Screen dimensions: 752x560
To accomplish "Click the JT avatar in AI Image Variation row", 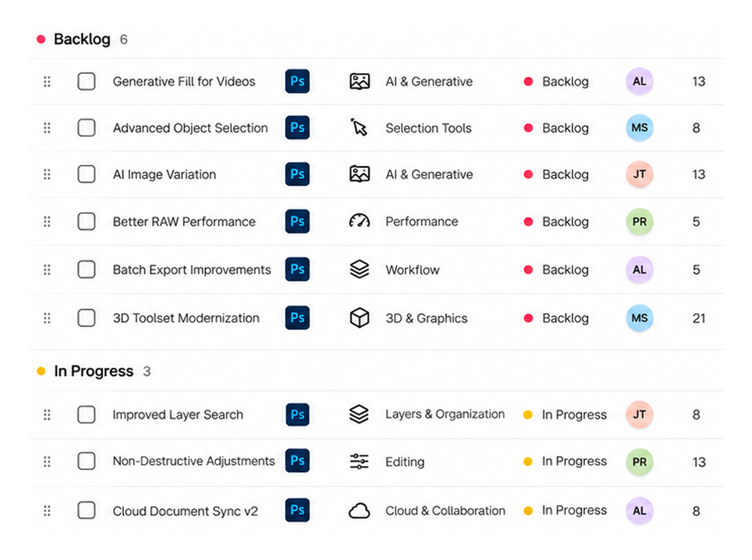I will coord(639,174).
